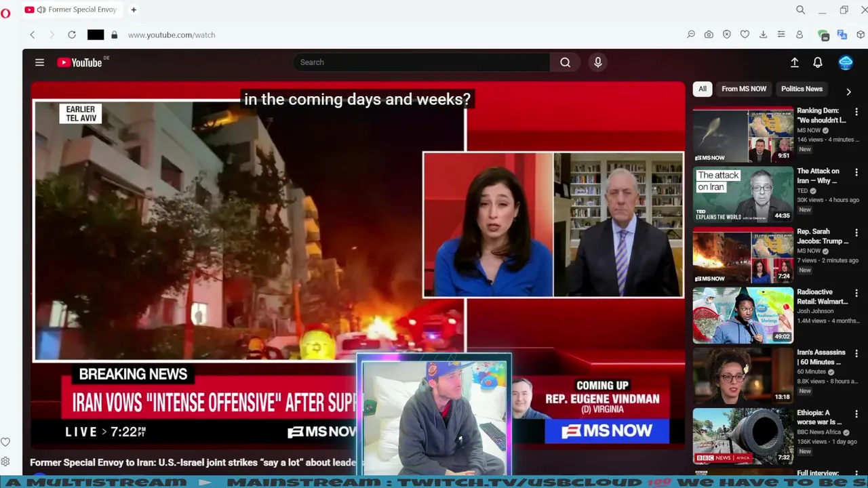The width and height of the screenshot is (868, 488).
Task: Open options for Rep. Sarah Jacobs video
Action: click(856, 232)
